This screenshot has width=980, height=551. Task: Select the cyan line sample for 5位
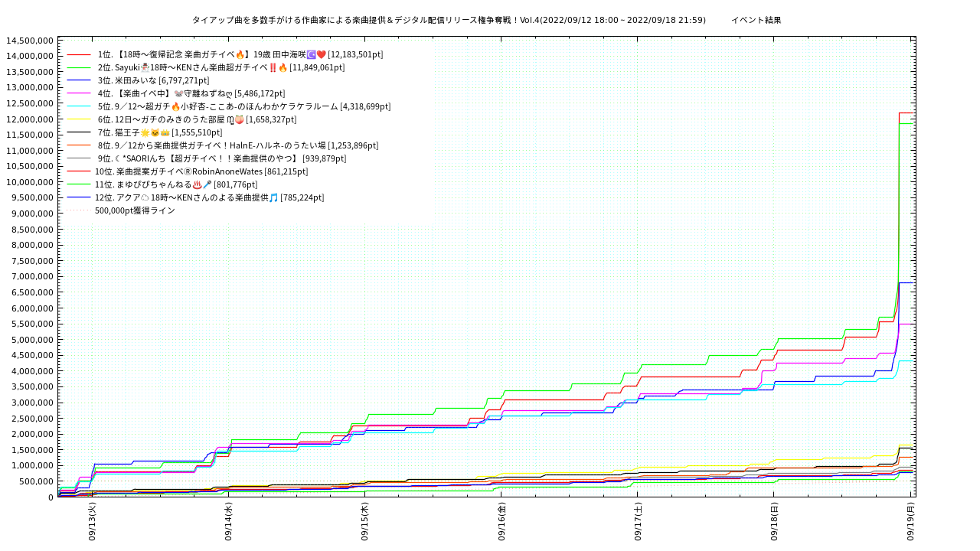pos(79,106)
